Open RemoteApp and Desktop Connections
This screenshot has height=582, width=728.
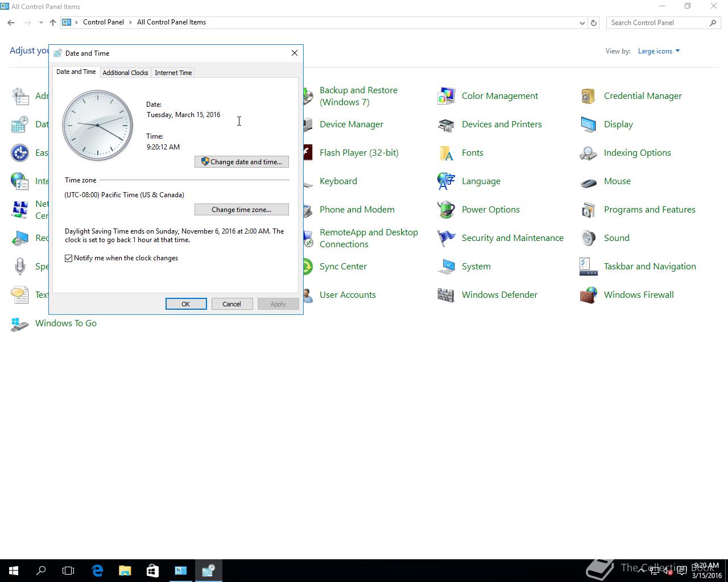(x=369, y=238)
